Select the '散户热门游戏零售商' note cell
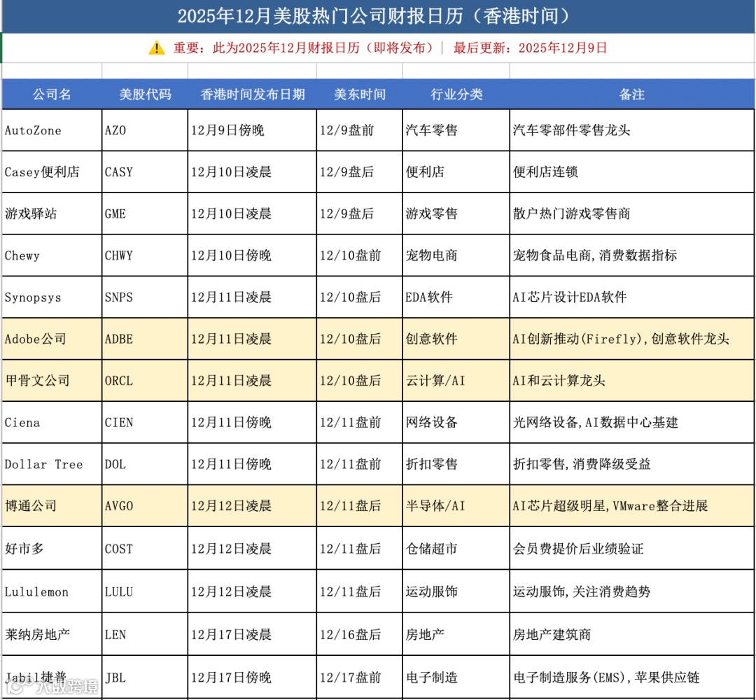The width and height of the screenshot is (756, 700). point(632,213)
